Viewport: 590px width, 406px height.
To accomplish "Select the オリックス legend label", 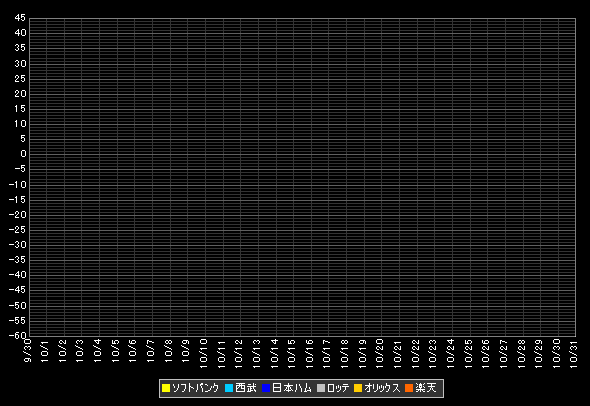I will pyautogui.click(x=382, y=388).
